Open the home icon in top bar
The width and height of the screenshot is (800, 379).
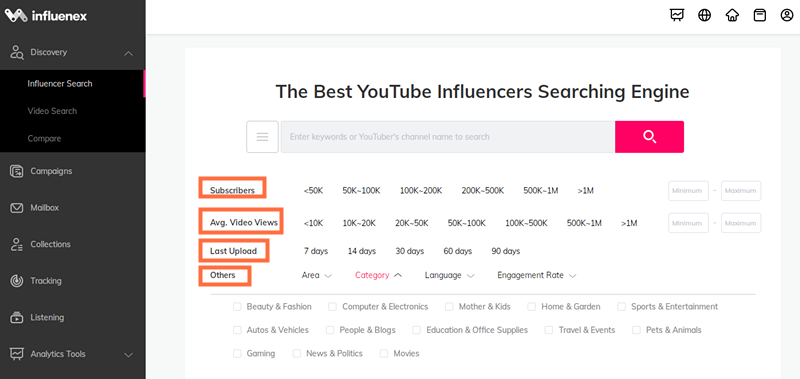tap(732, 15)
